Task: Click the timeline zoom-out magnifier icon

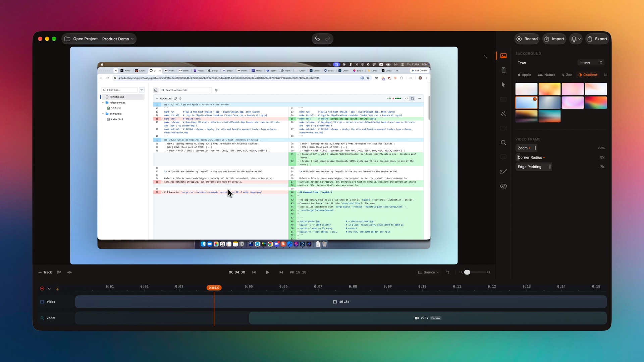Action: click(x=461, y=272)
